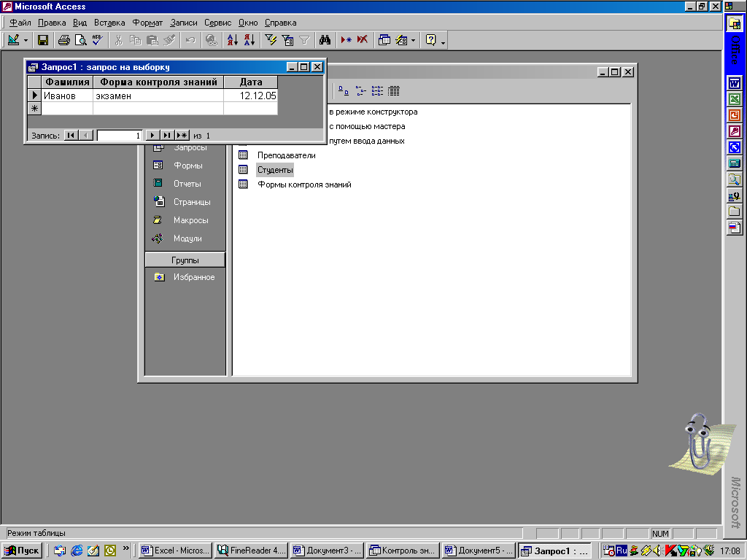Select the Фамилия column header

coord(67,82)
